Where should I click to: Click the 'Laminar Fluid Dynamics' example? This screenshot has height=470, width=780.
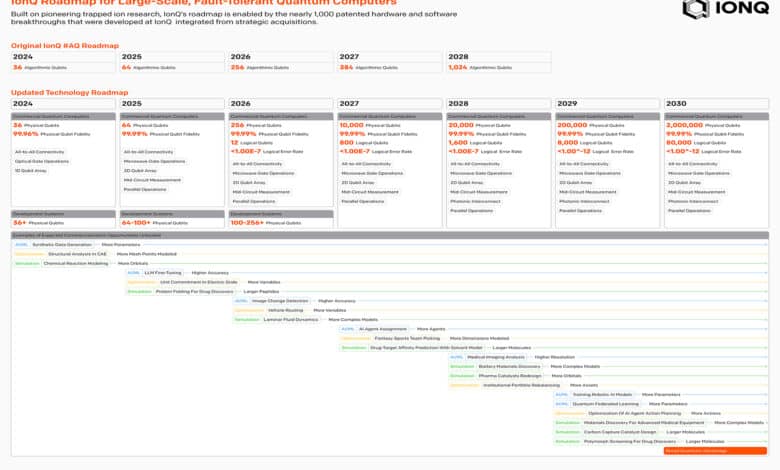[291, 320]
